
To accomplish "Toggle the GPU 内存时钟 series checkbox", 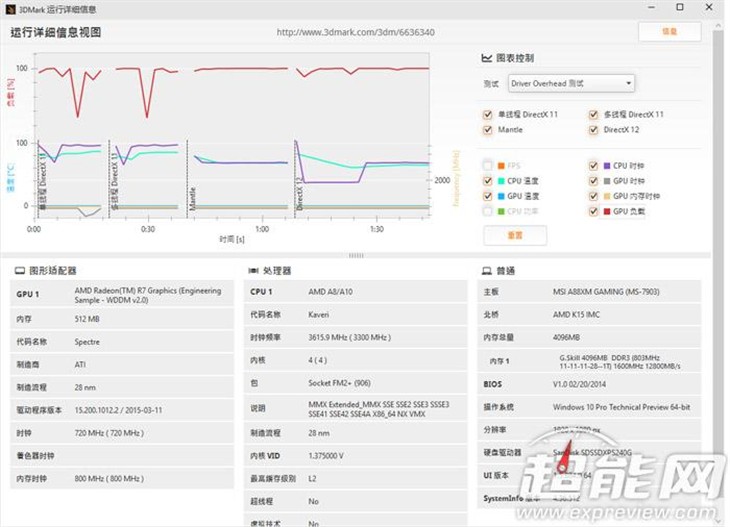I will 594,196.
